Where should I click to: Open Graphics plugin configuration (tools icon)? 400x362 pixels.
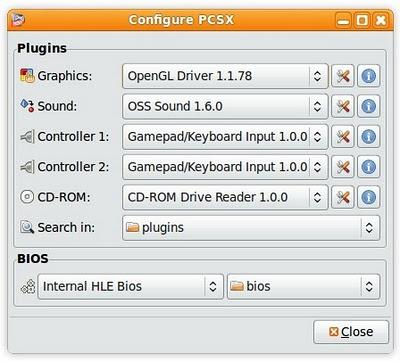point(343,76)
